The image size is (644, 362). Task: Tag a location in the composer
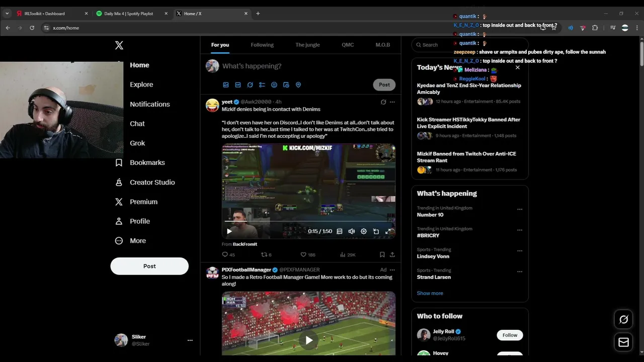click(298, 85)
